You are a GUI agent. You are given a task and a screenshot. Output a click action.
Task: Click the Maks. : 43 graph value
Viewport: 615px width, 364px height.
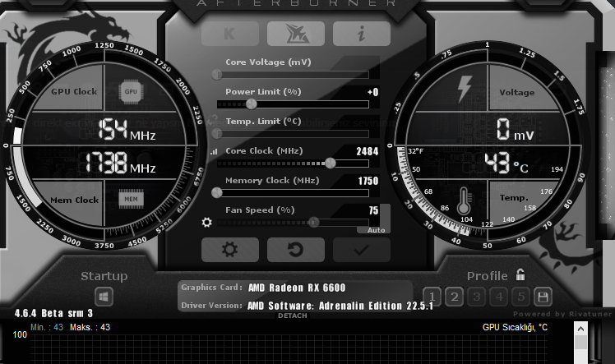click(90, 327)
